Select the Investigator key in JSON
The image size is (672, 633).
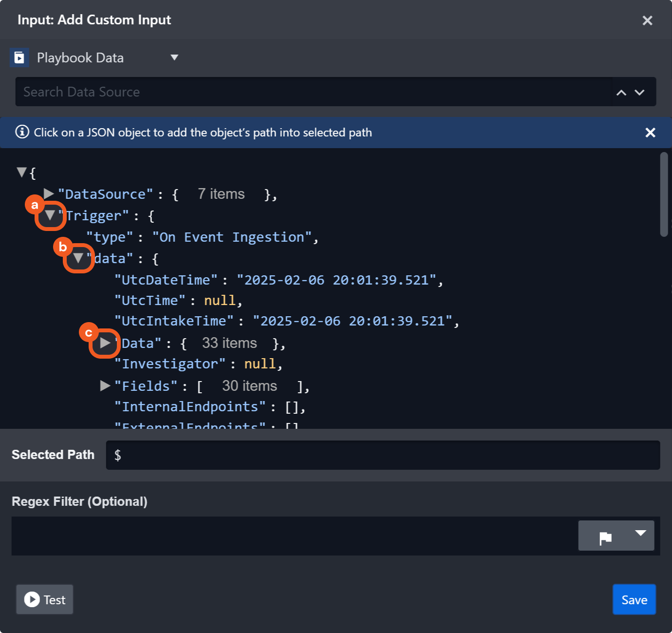(x=170, y=364)
